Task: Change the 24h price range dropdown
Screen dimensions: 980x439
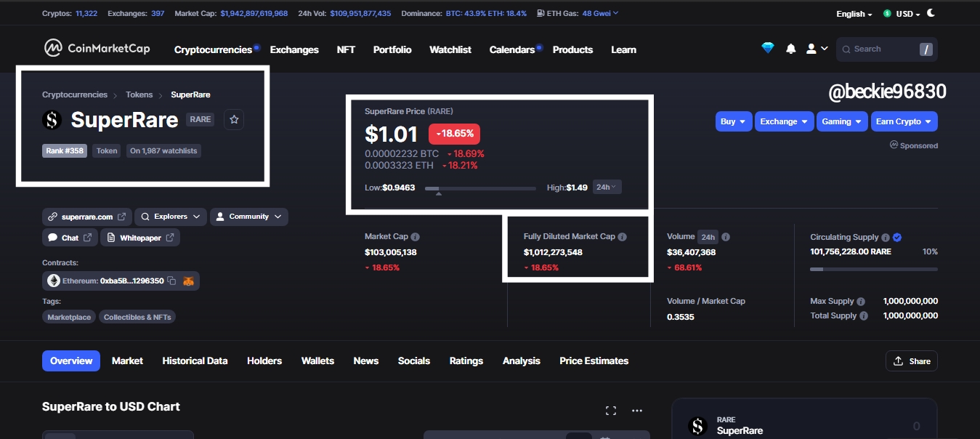Action: pyautogui.click(x=607, y=188)
